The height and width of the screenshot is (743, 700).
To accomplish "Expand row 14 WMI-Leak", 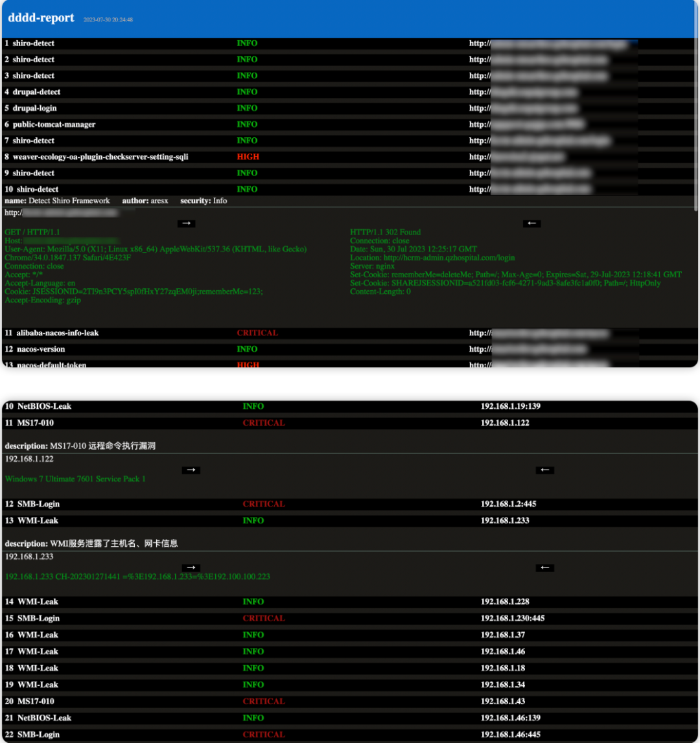I will pyautogui.click(x=350, y=602).
